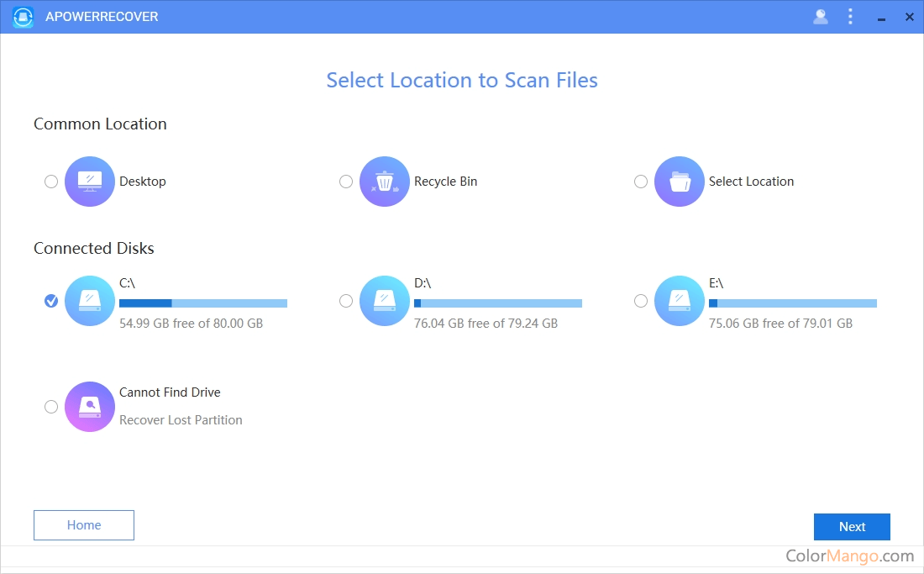This screenshot has width=924, height=574.
Task: Click the Cannot Find Drive label
Action: click(170, 392)
